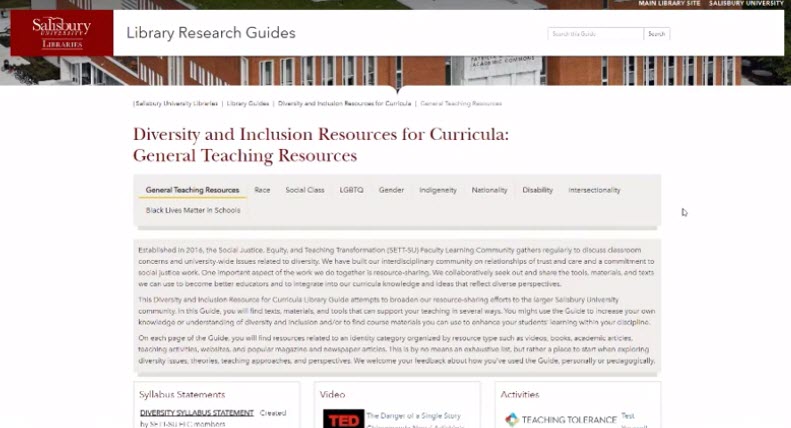The image size is (791, 428).
Task: Open Black Lives Matter in Schools tab
Action: [x=193, y=210]
